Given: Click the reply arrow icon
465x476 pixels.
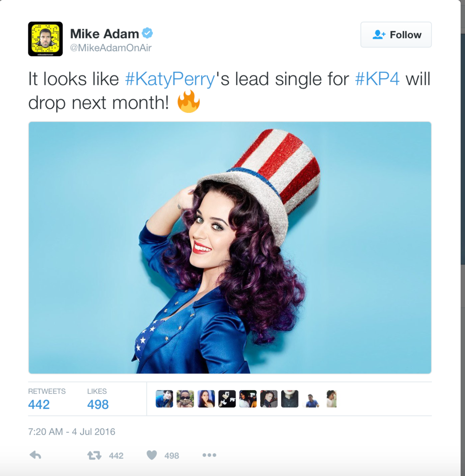Looking at the screenshot, I should pyautogui.click(x=35, y=455).
